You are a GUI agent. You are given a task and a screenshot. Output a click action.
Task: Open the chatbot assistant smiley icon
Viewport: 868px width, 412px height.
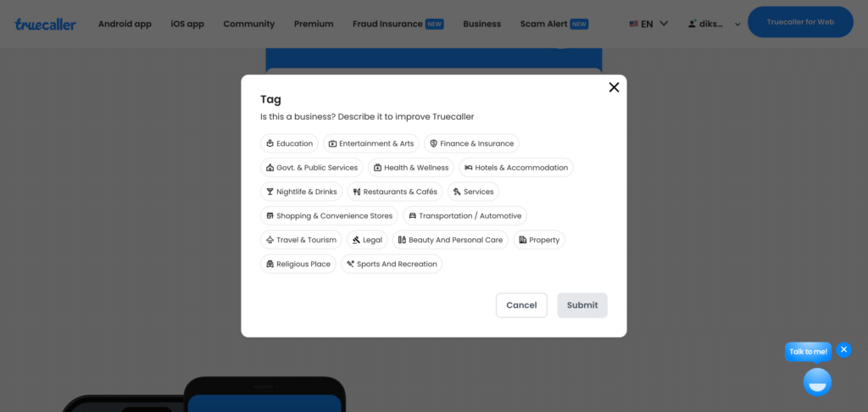818,382
